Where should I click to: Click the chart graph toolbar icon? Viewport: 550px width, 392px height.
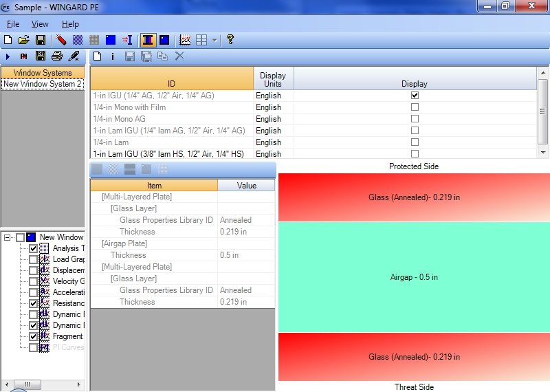pyautogui.click(x=185, y=40)
